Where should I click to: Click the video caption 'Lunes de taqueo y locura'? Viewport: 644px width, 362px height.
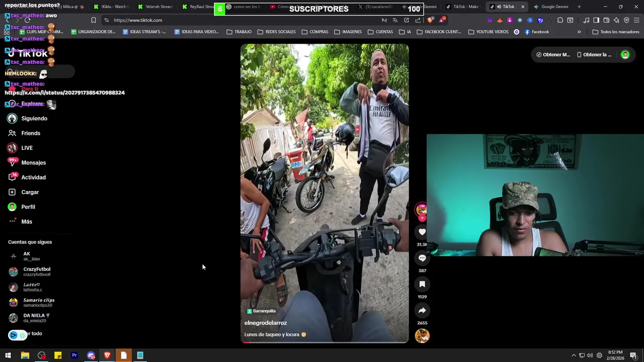(275, 334)
